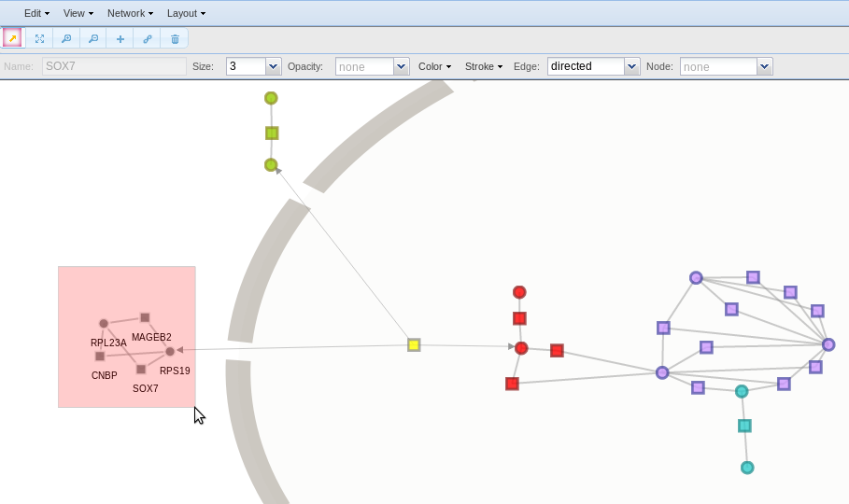Click the add node plus icon
Viewport: 849px width, 504px height.
[x=120, y=38]
